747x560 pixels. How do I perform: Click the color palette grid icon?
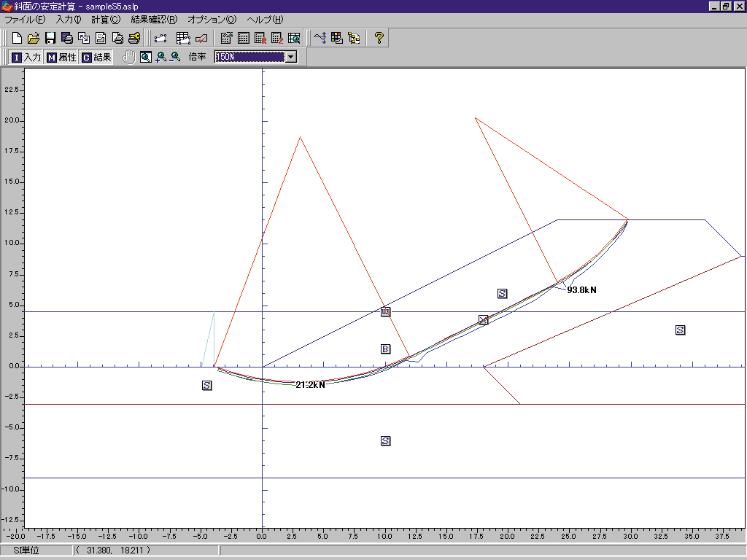(x=336, y=38)
